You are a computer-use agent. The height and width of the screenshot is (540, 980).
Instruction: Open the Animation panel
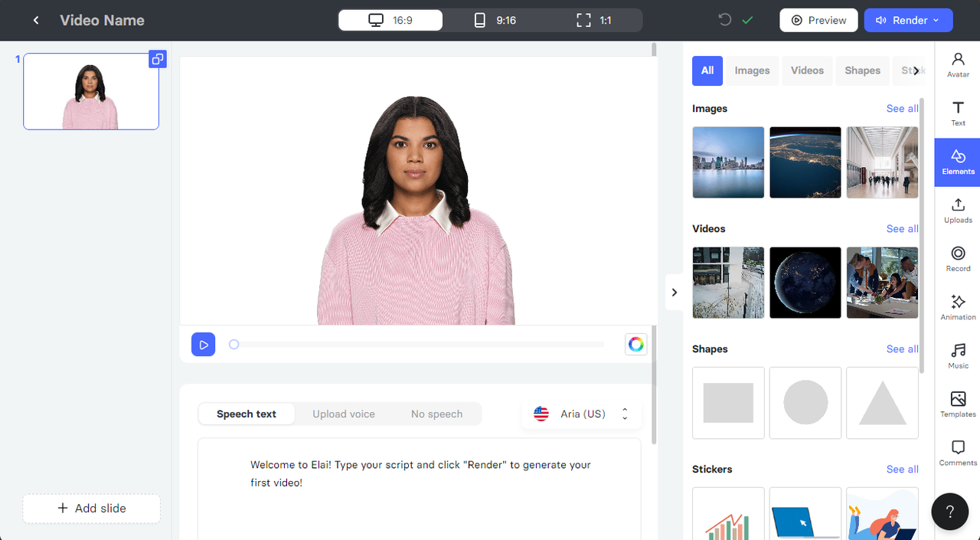click(x=958, y=307)
